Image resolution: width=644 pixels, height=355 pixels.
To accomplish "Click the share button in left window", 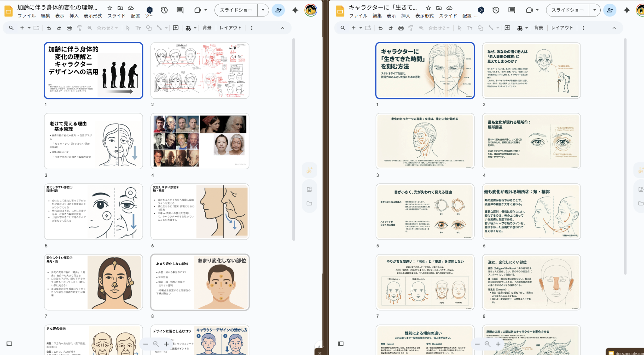I will tap(278, 10).
